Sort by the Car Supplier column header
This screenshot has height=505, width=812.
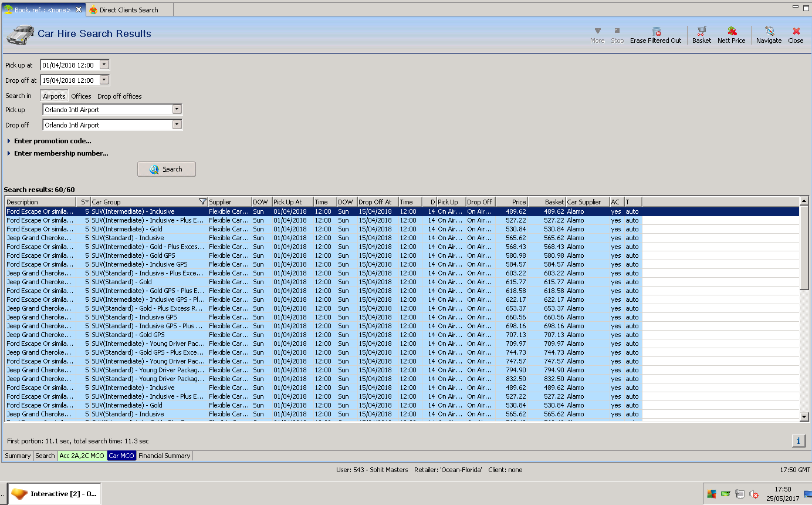(x=587, y=202)
